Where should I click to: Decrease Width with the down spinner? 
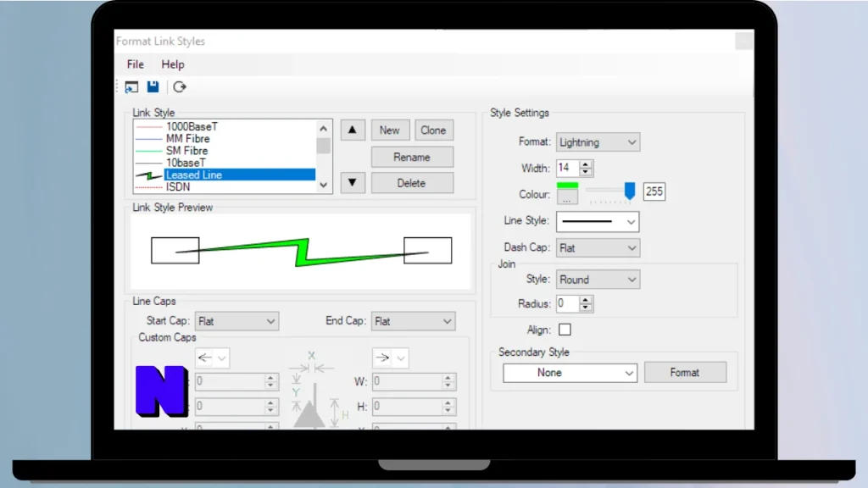click(x=586, y=172)
